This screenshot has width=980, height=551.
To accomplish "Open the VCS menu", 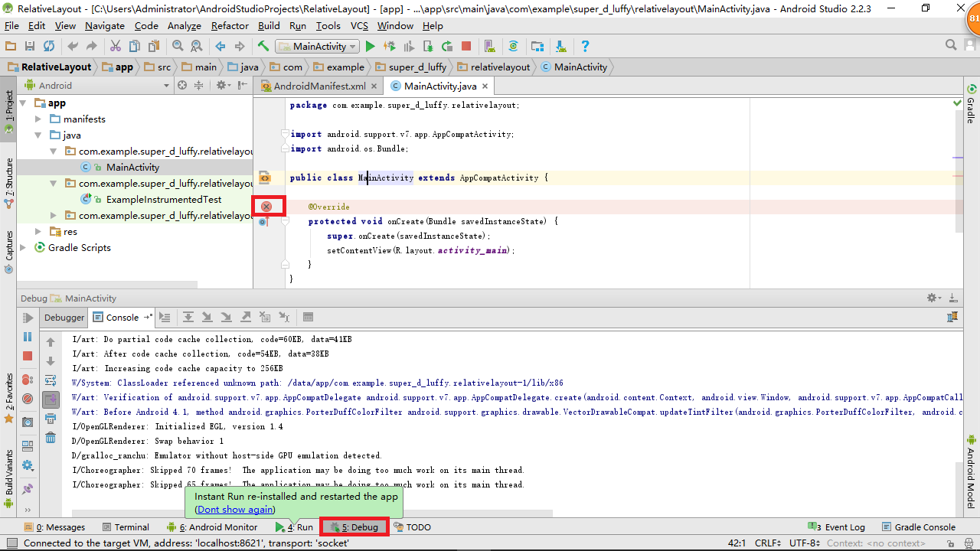I will click(x=359, y=25).
